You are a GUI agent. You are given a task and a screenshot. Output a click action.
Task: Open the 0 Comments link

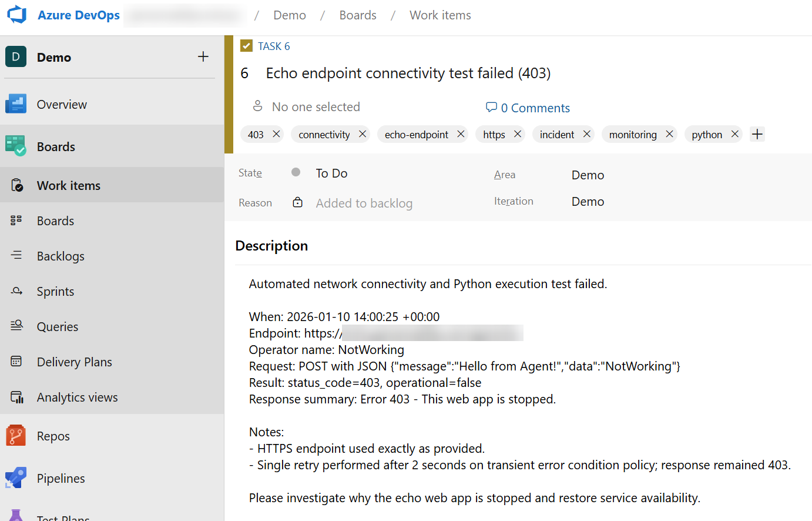pyautogui.click(x=528, y=108)
